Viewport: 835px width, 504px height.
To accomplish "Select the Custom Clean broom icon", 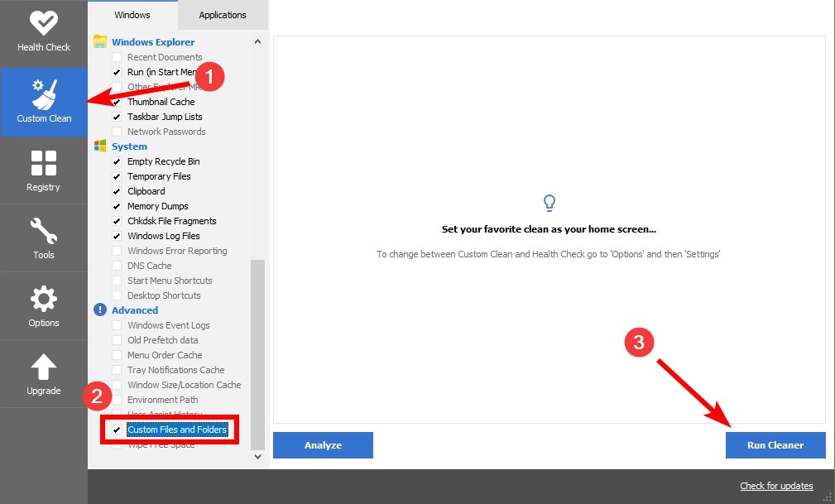I will pos(44,94).
